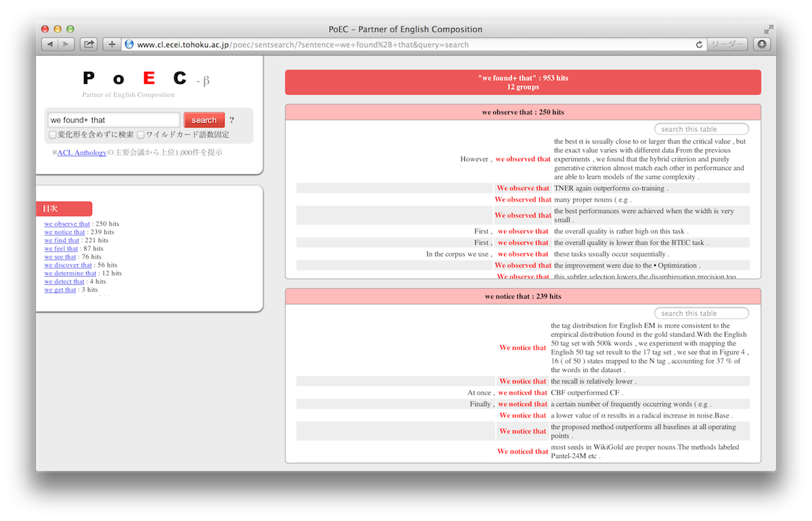Toggle the 変化形を含めずに検索 checkbox
Image resolution: width=812 pixels, height=521 pixels.
pos(53,135)
